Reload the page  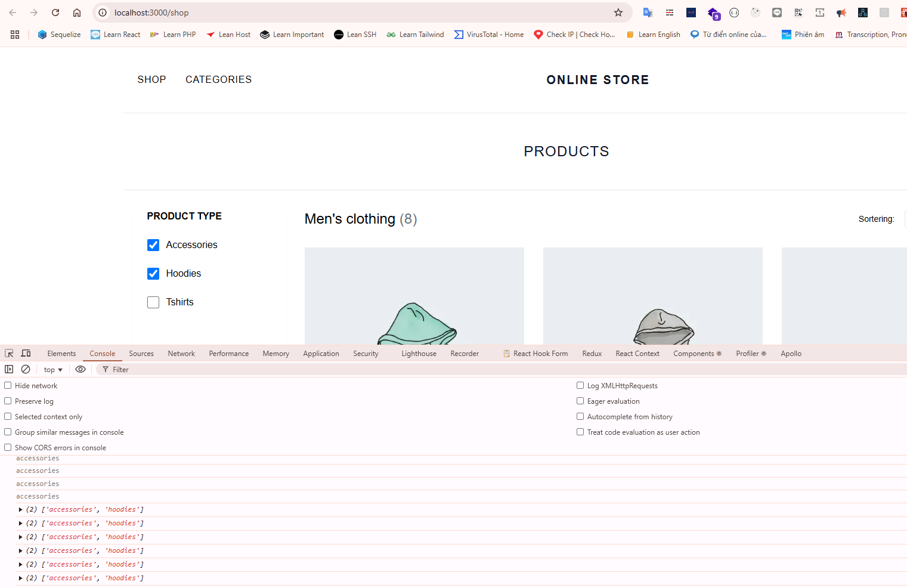pos(55,13)
